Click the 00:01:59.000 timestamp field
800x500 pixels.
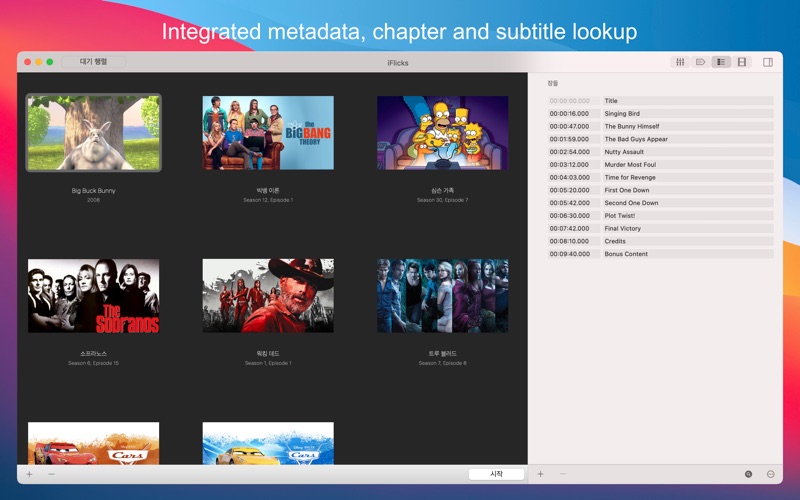pos(574,139)
